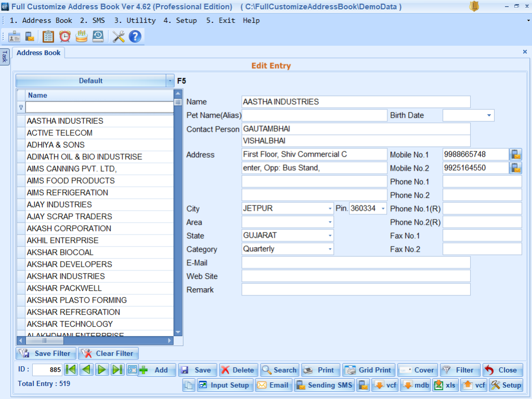Open the 2. SMS menu
The image size is (532, 399).
pyautogui.click(x=92, y=21)
